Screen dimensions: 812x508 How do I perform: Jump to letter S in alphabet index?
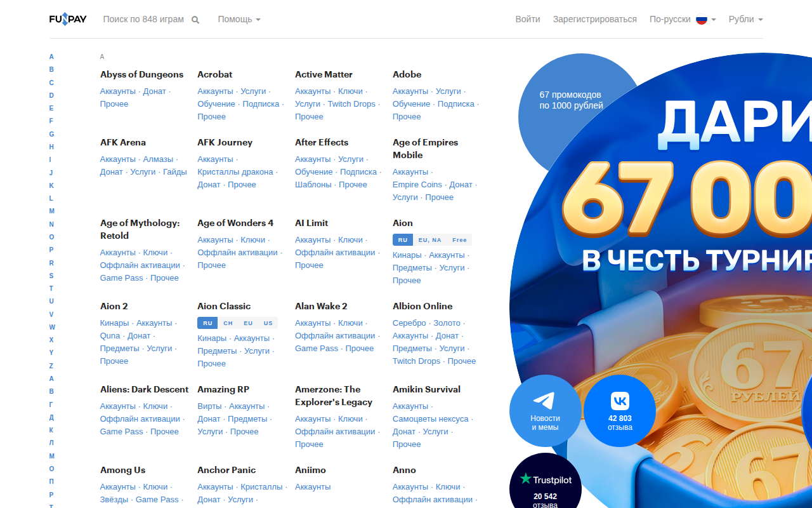coord(51,276)
